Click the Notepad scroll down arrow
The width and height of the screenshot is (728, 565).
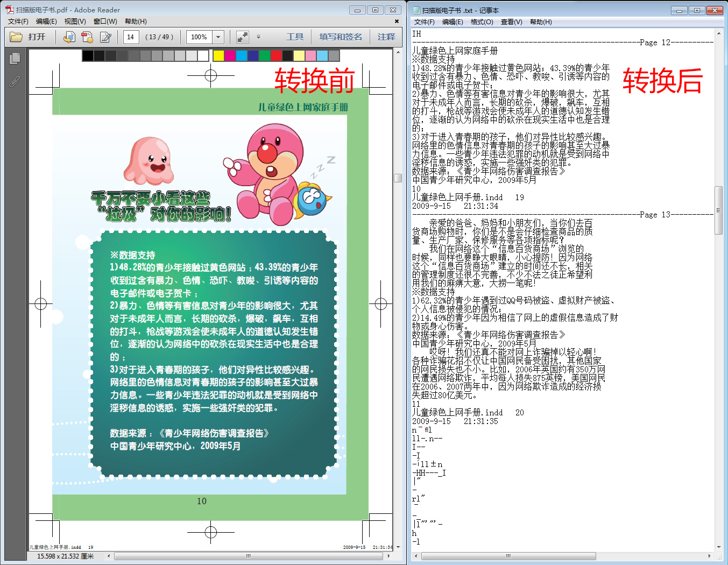tap(719, 547)
